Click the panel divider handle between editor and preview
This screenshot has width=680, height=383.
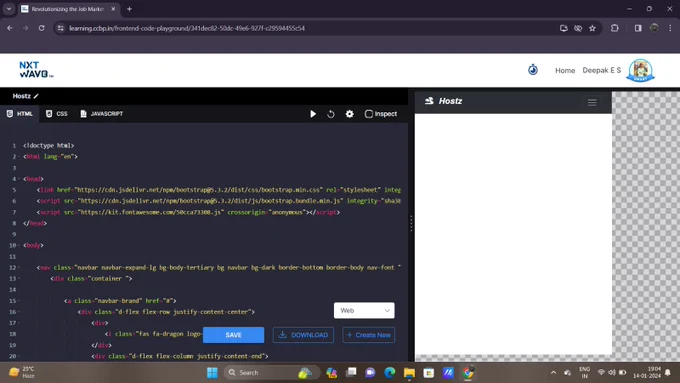pyautogui.click(x=411, y=223)
